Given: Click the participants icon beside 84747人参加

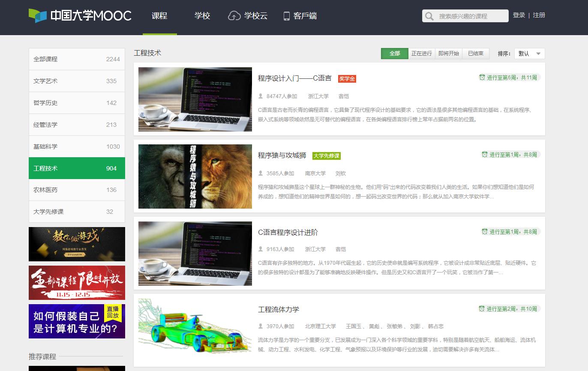Looking at the screenshot, I should coord(261,96).
